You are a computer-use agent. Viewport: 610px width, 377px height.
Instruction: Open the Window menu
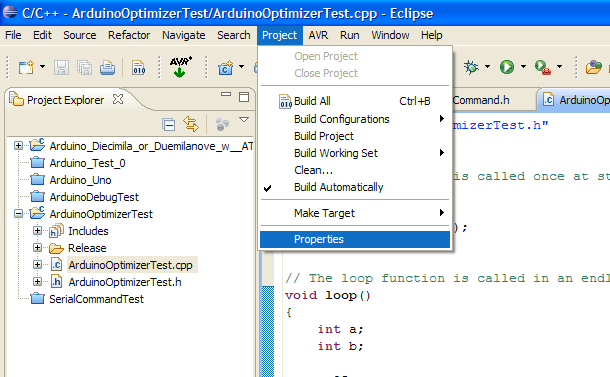pyautogui.click(x=390, y=35)
